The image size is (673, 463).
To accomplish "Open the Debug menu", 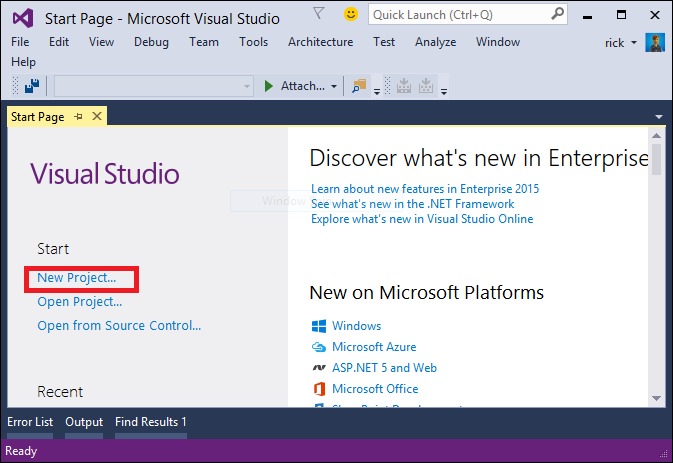I will pyautogui.click(x=151, y=42).
